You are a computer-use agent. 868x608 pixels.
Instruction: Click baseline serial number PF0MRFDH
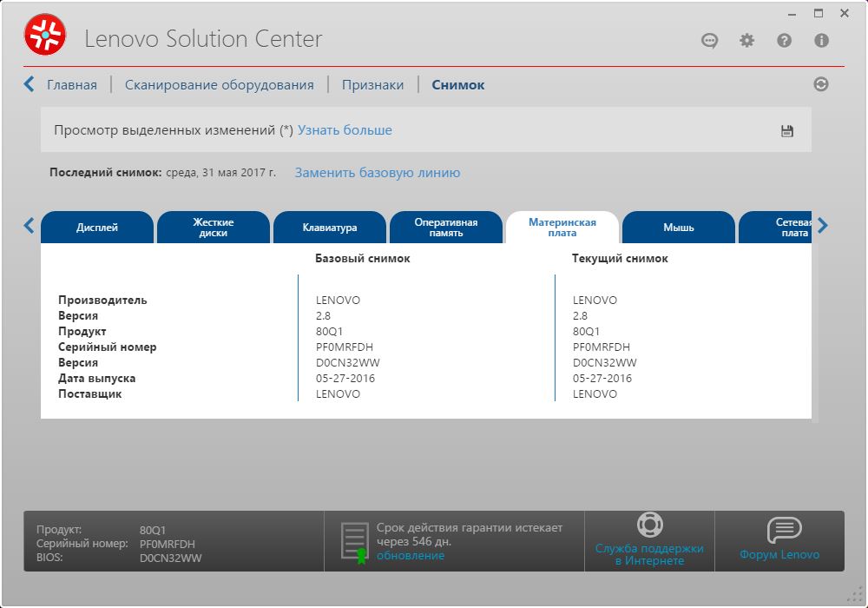[x=345, y=347]
